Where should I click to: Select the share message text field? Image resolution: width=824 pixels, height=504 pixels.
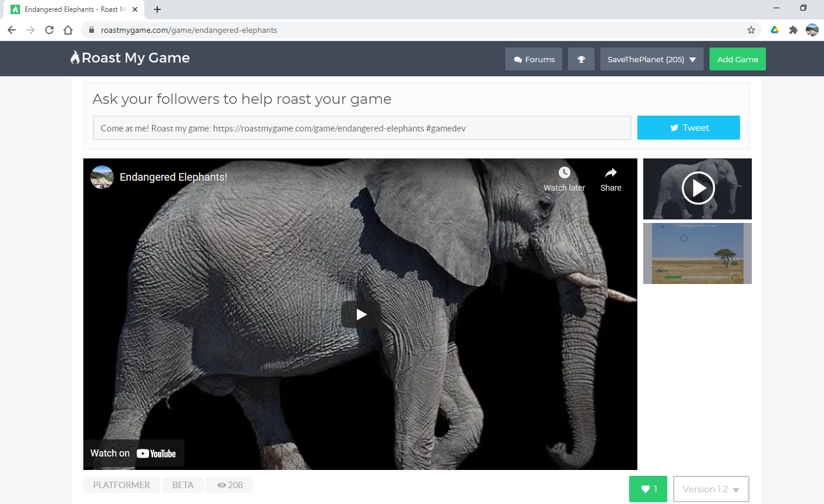click(362, 128)
